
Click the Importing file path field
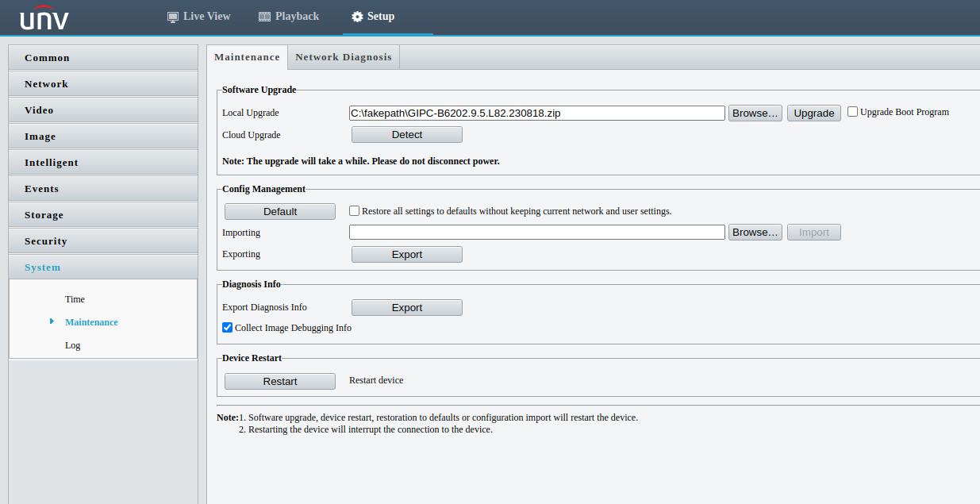click(x=536, y=233)
